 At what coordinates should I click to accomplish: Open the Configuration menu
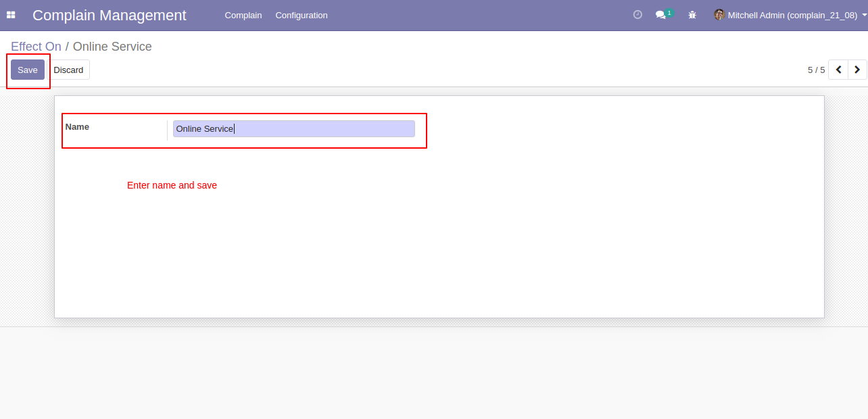(302, 15)
